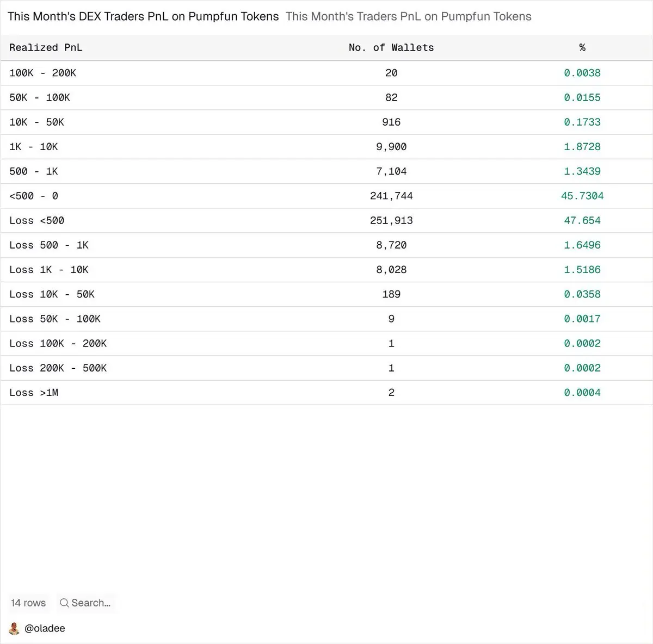Select the 'Loss >1M' row label
The height and width of the screenshot is (644, 653).
point(34,393)
